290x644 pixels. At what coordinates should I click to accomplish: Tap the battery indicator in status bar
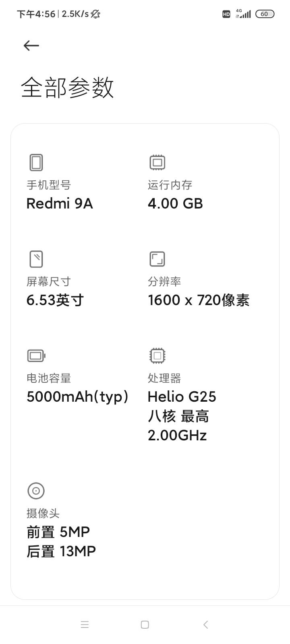(265, 14)
